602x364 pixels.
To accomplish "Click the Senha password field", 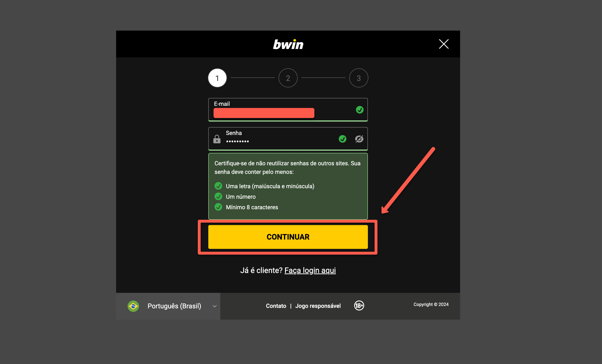I will point(288,139).
